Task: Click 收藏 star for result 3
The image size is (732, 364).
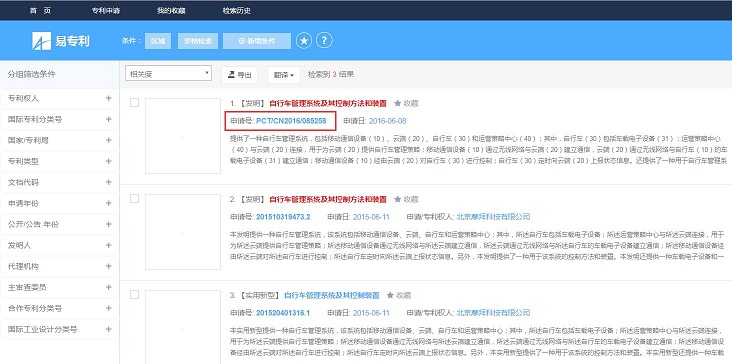Action: point(399,295)
